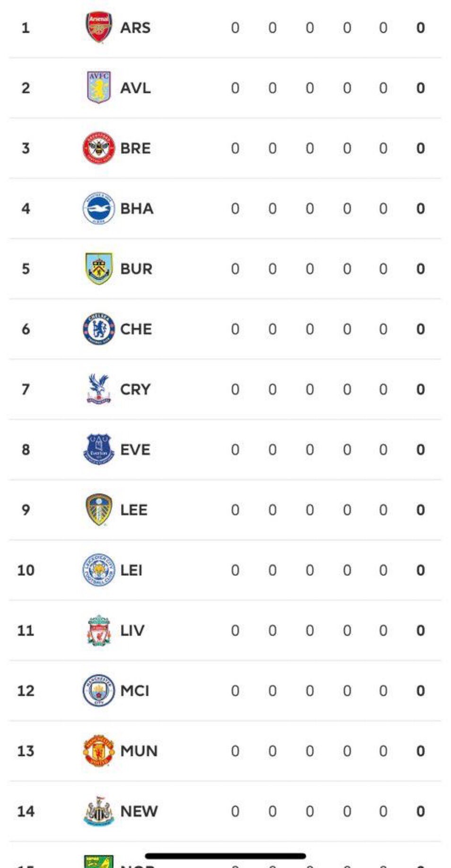Tap the Manchester United crest

(x=98, y=751)
